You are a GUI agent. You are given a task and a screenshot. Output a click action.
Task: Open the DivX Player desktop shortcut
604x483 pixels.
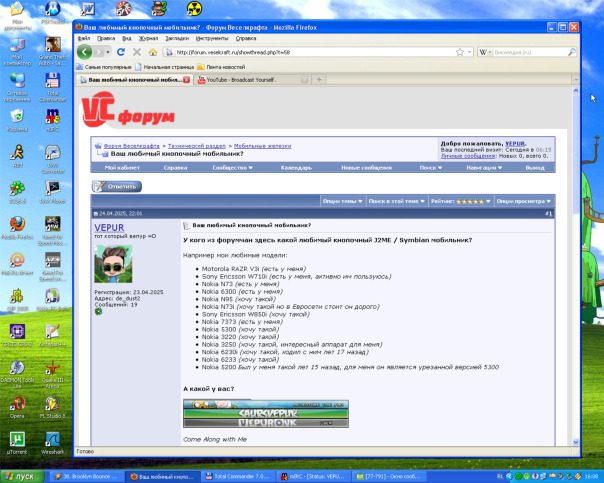pos(52,193)
